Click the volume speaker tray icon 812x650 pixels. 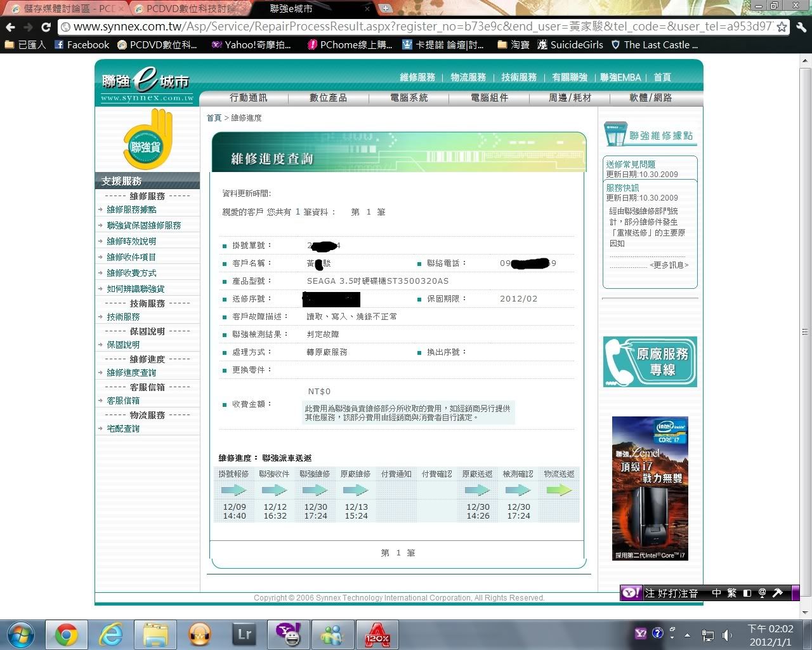click(x=727, y=635)
